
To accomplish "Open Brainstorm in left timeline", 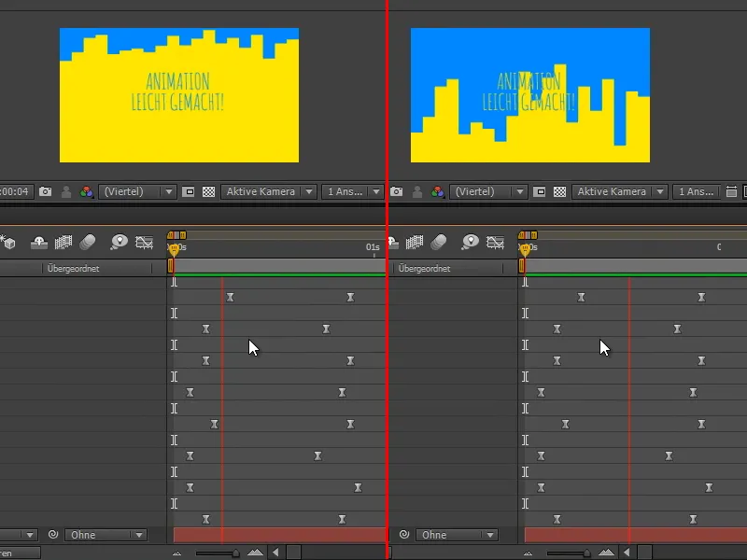I will tap(119, 242).
